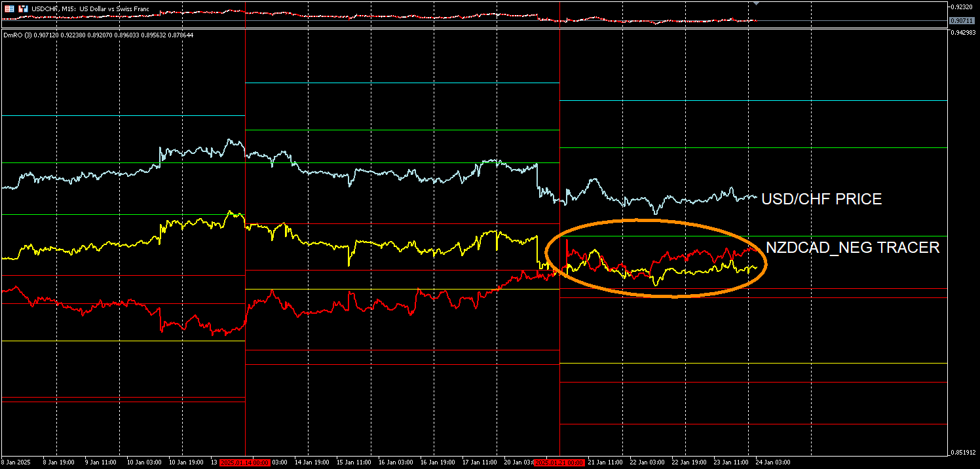Image resolution: width=980 pixels, height=469 pixels.
Task: Click the 0.92320 price scale value
Action: point(961,7)
